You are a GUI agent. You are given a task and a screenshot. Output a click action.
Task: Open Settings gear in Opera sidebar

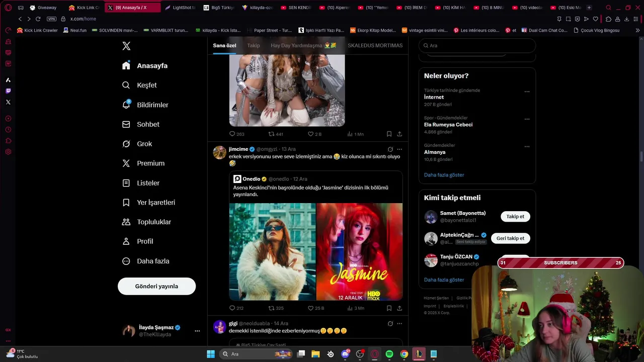click(8, 152)
